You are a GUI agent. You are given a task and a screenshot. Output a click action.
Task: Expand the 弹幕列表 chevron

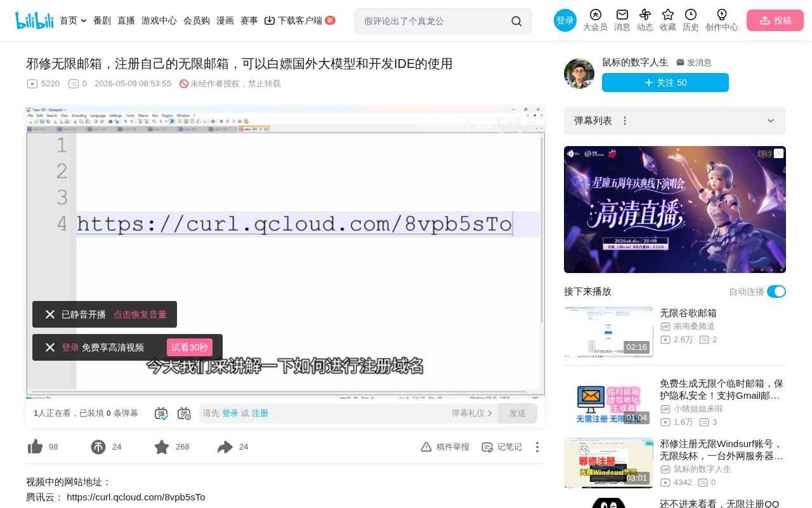pyautogui.click(x=771, y=121)
